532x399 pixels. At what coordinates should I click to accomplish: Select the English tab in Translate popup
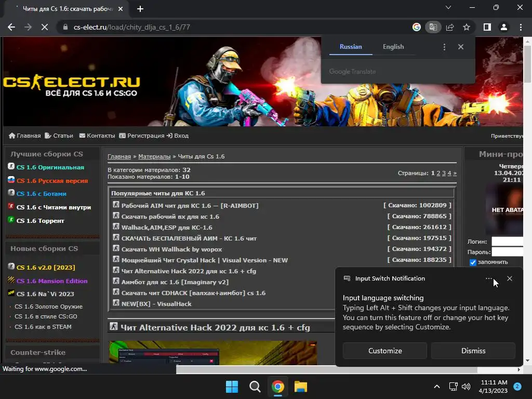click(393, 47)
